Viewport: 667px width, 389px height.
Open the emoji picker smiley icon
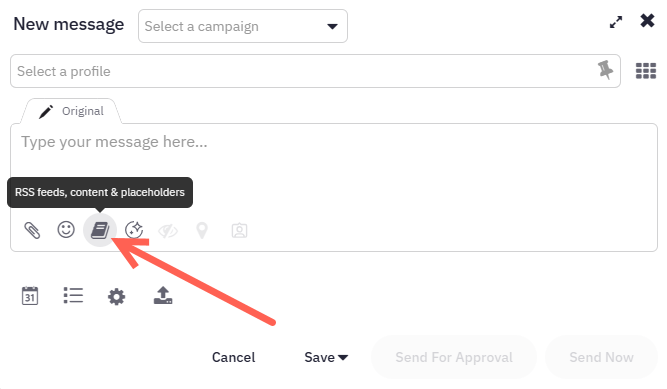[66, 230]
